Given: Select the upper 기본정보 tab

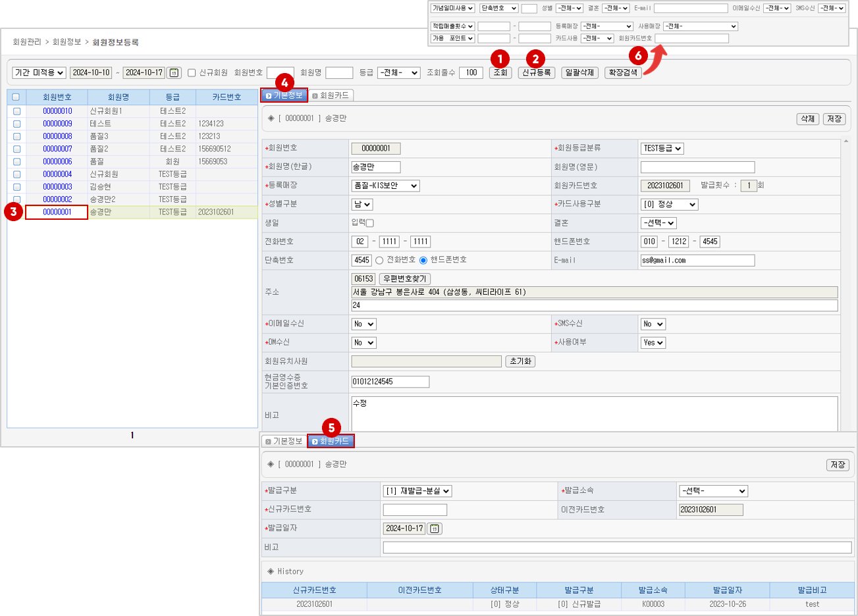Looking at the screenshot, I should tap(284, 95).
